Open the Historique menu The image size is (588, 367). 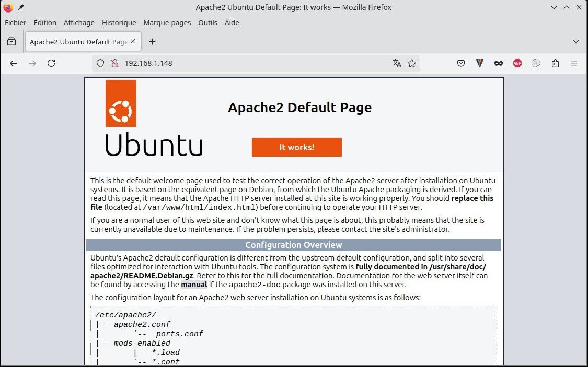click(119, 22)
